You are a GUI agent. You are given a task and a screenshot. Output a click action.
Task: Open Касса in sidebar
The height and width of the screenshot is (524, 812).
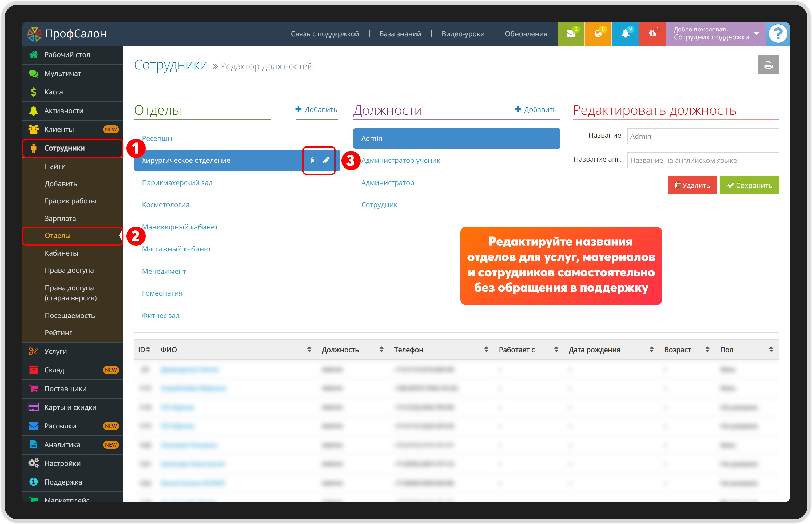coord(73,92)
